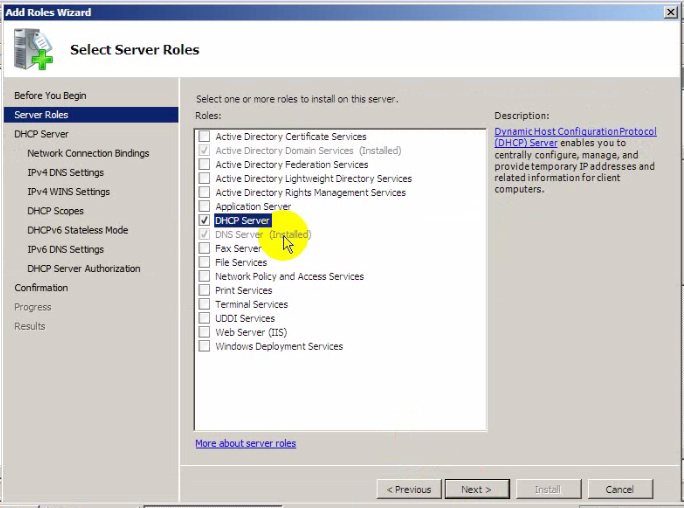Go to Confirmation step
684x508 pixels.
pos(41,287)
